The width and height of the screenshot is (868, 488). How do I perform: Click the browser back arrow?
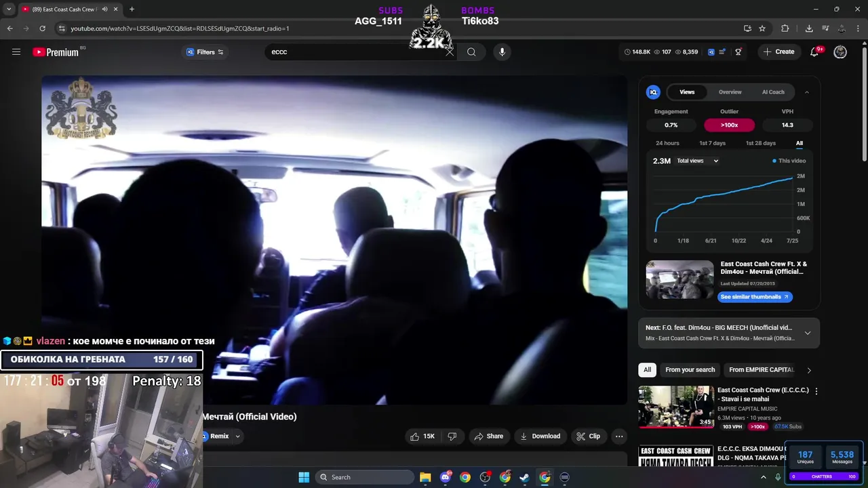pos(9,28)
